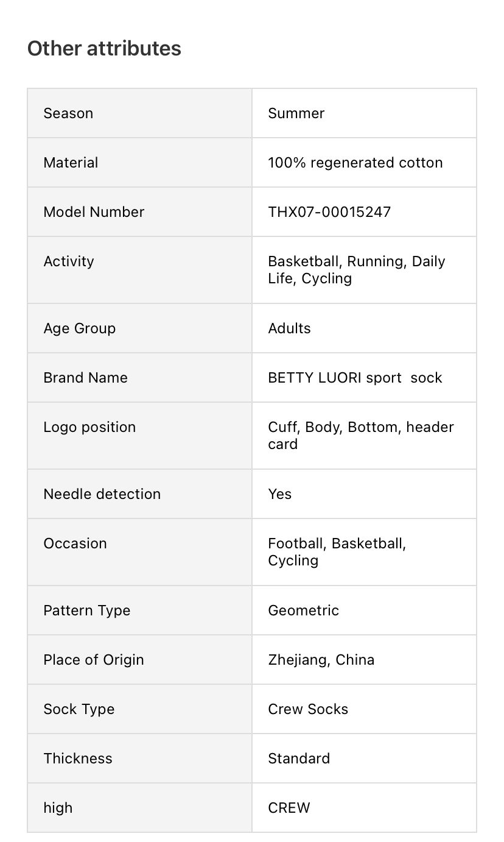504x842 pixels.
Task: Click the 'BETTY LUORI sport sock' brand
Action: coord(355,378)
